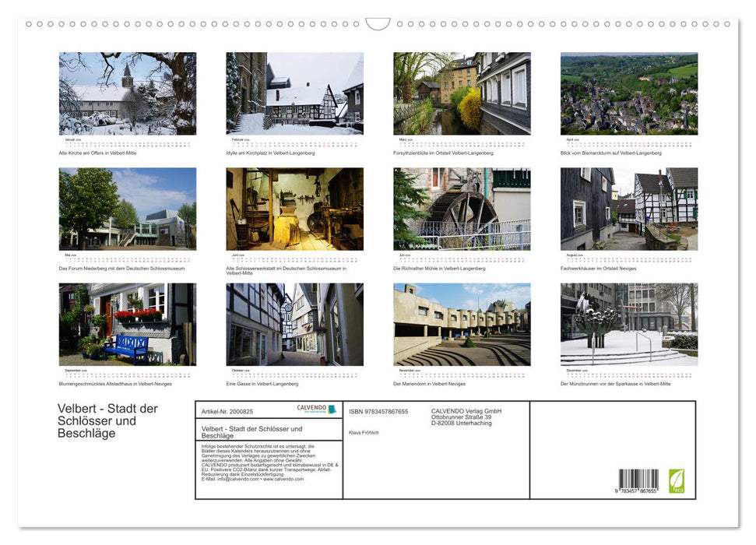Click the www.calvendo.com website link
756x545 pixels.
[x=281, y=480]
